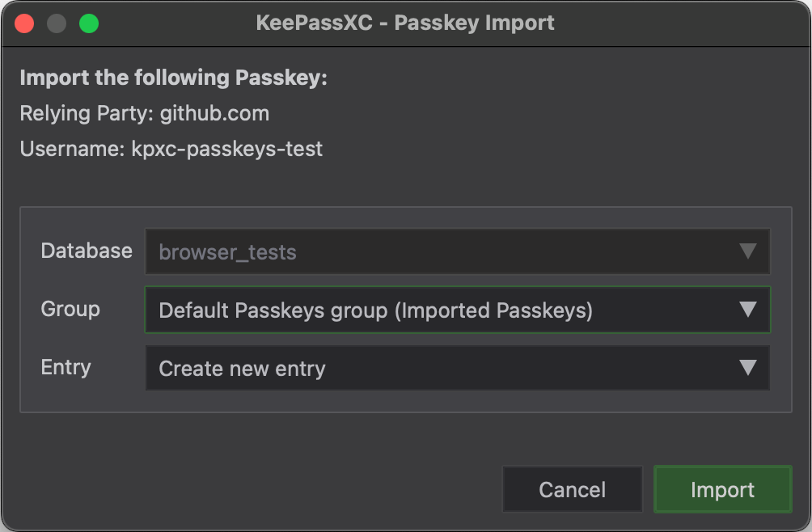Click the green zoom window button

pos(89,23)
